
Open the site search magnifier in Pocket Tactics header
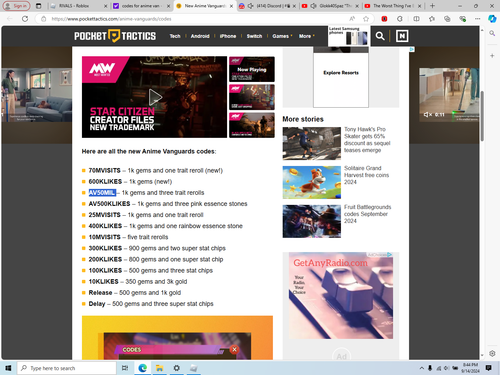point(380,36)
